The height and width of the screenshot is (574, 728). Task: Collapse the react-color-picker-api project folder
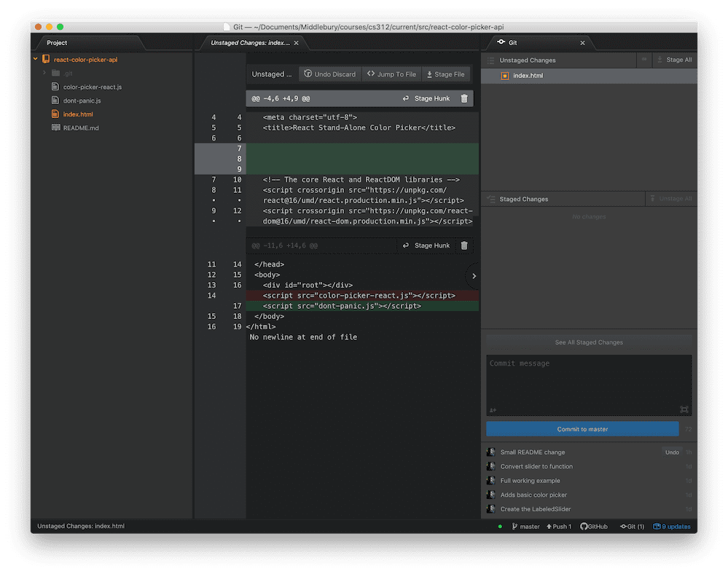point(35,59)
